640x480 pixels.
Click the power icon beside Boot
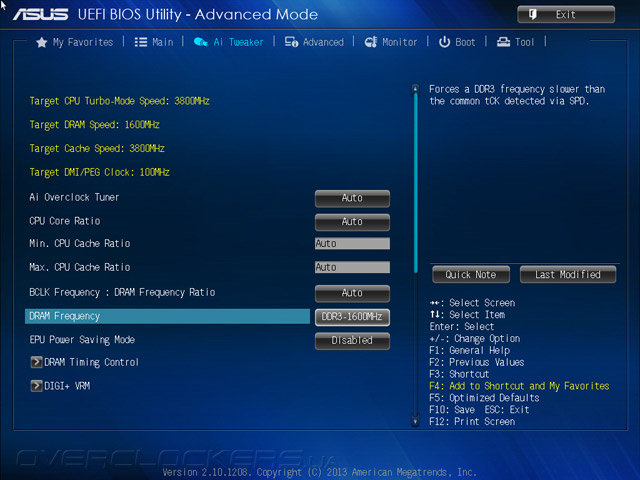click(444, 42)
